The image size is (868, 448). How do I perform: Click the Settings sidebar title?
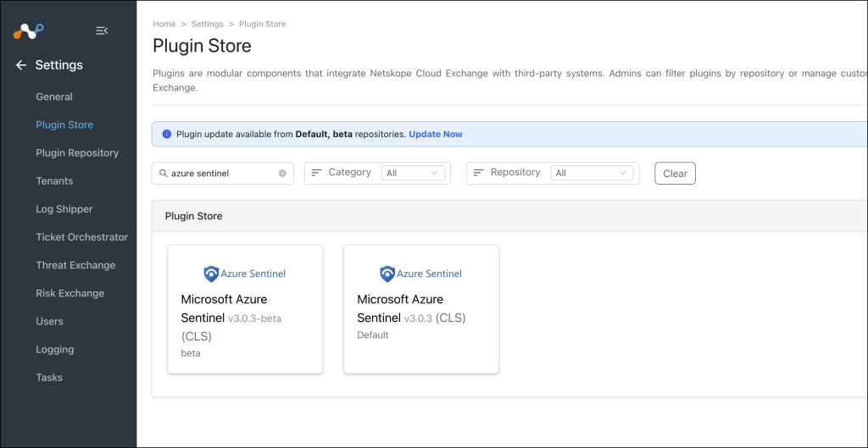tap(58, 65)
